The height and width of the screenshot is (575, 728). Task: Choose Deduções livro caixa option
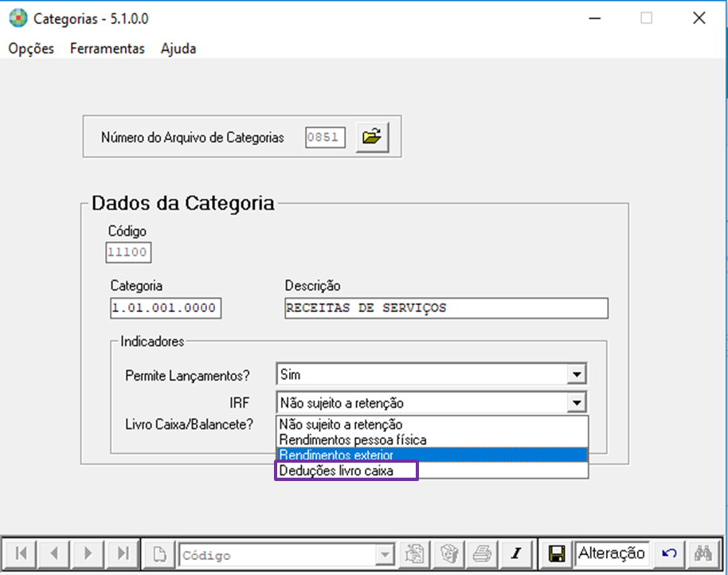click(432, 471)
